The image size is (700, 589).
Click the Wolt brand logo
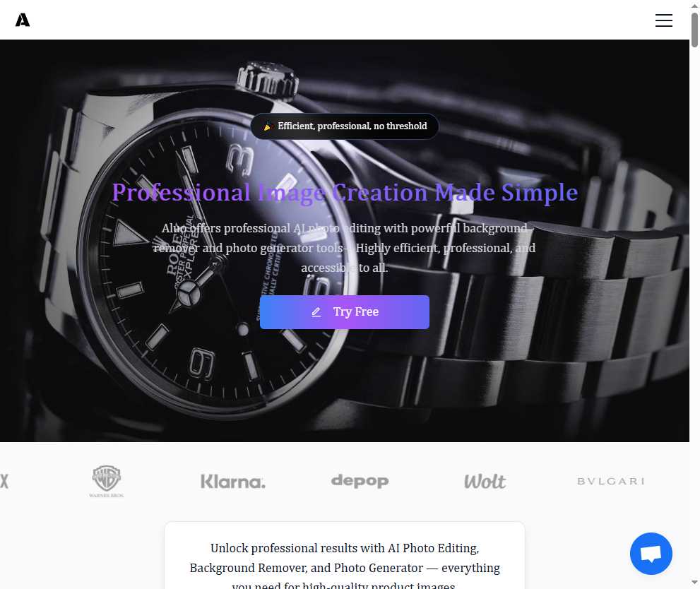click(485, 482)
